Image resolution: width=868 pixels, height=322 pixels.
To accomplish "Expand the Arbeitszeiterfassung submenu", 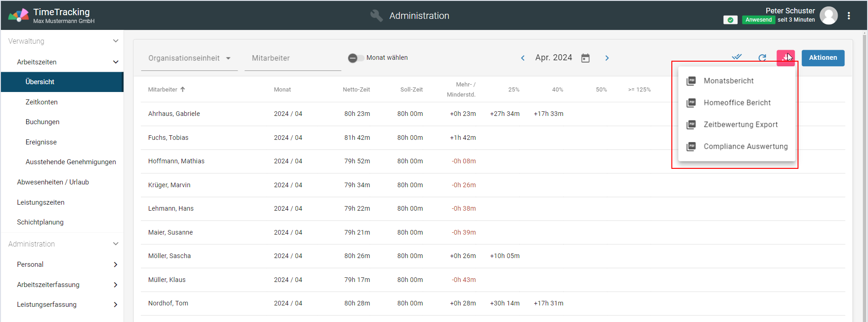I will coord(115,285).
